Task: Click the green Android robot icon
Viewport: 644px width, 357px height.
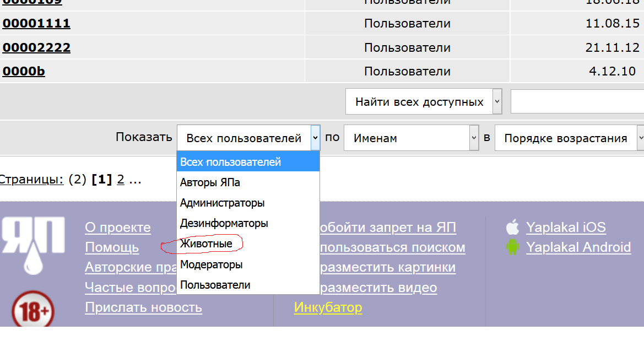Action: tap(512, 247)
